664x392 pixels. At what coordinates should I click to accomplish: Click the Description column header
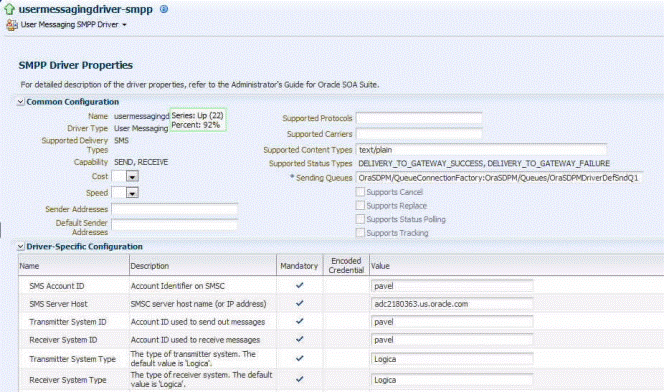tap(203, 266)
